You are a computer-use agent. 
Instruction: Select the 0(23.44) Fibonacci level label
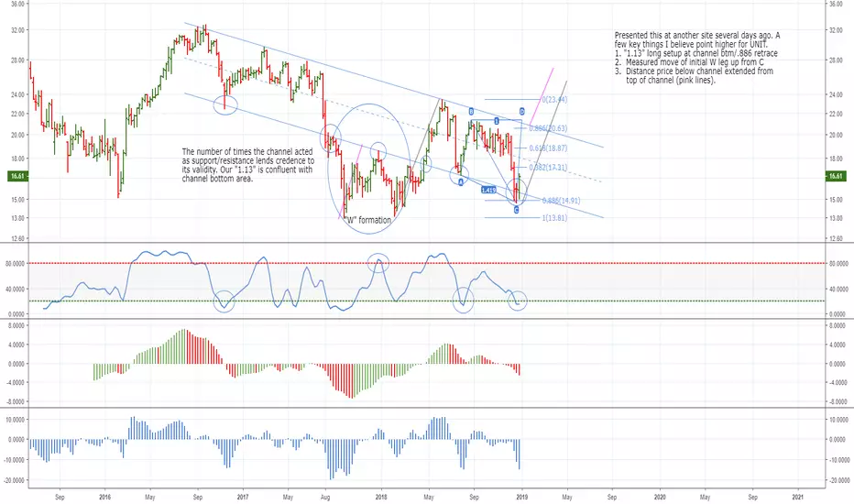(554, 100)
